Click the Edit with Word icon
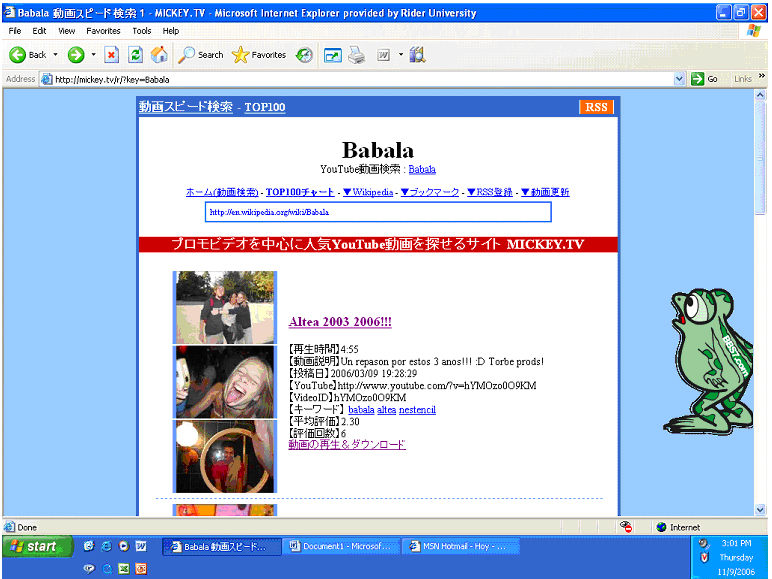Viewport: 772px width, 579px height. pyautogui.click(x=384, y=55)
